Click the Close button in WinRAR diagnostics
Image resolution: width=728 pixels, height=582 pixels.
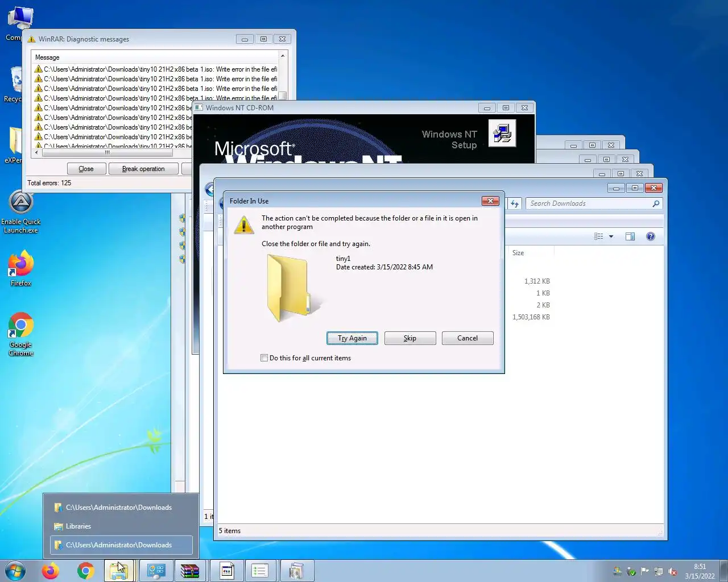coord(86,169)
